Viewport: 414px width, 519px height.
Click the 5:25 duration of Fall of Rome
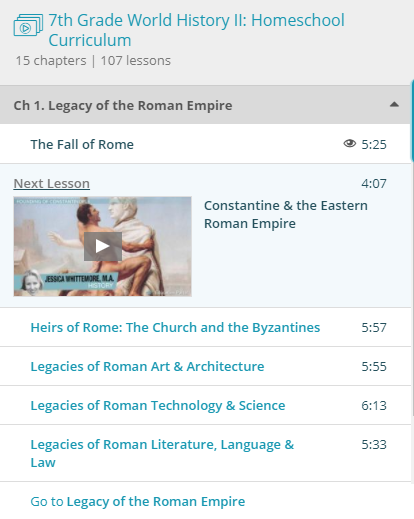[x=374, y=145]
